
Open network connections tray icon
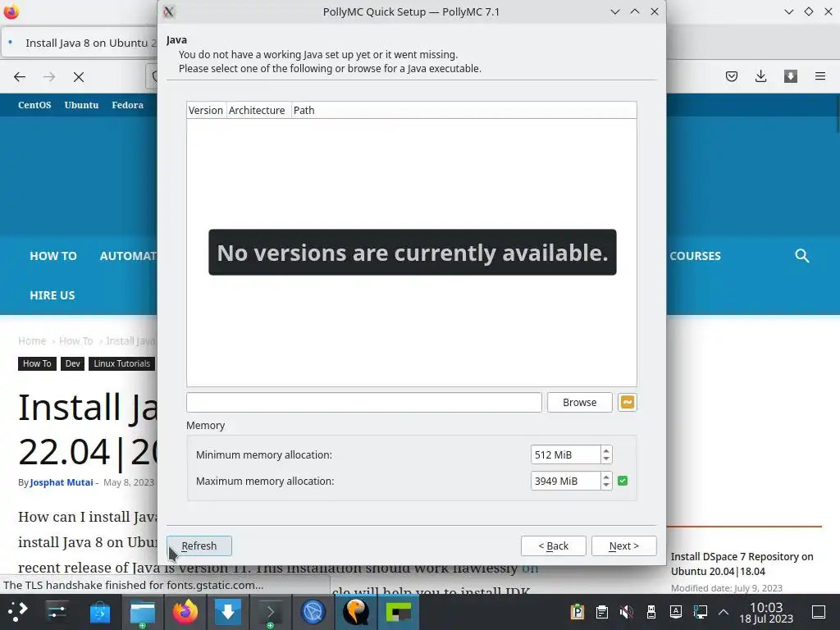click(701, 612)
